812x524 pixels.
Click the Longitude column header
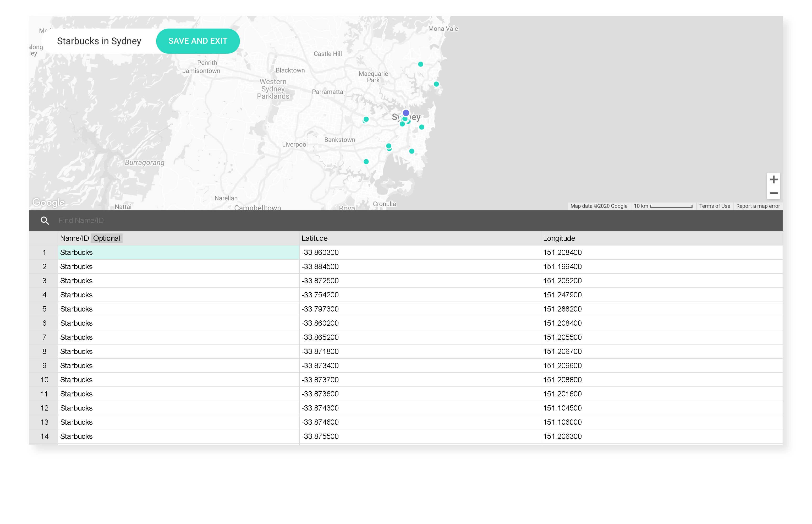[662, 238]
